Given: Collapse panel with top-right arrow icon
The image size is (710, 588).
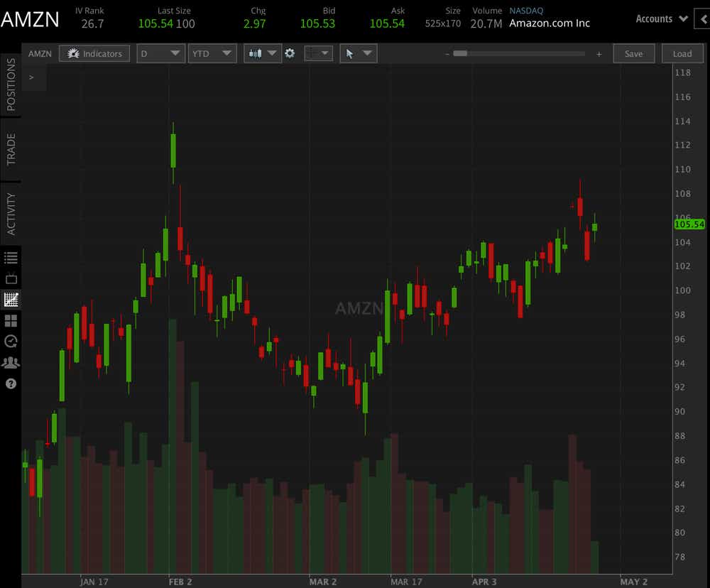Looking at the screenshot, I should [702, 19].
